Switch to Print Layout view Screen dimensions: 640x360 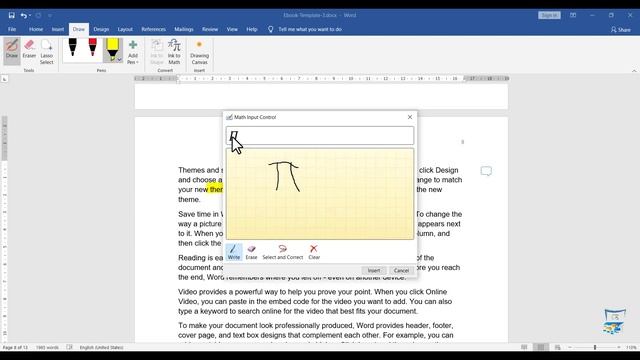[541, 347]
